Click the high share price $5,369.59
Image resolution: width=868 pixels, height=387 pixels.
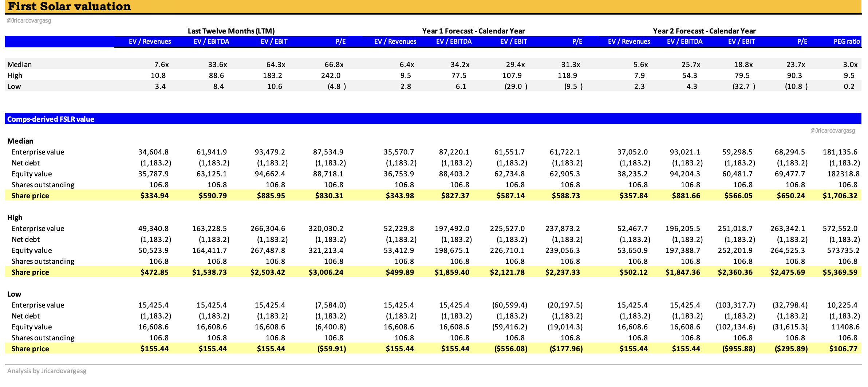pos(840,272)
